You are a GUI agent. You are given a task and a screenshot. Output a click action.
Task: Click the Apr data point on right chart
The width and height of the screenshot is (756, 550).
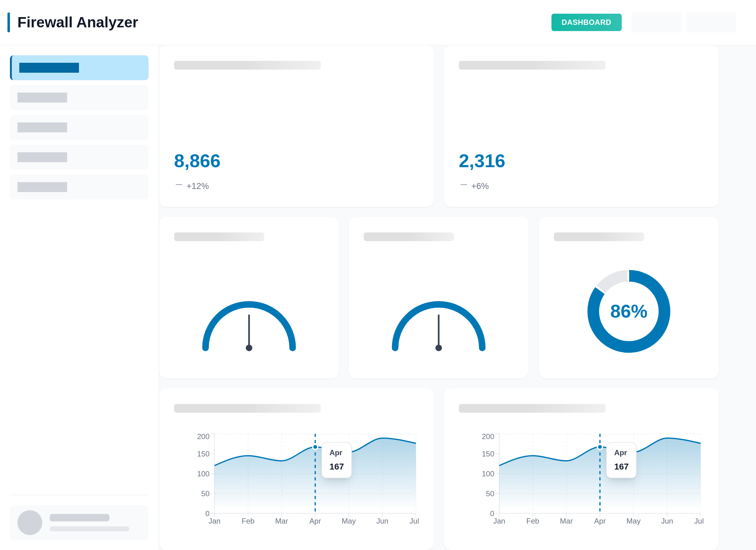click(600, 447)
